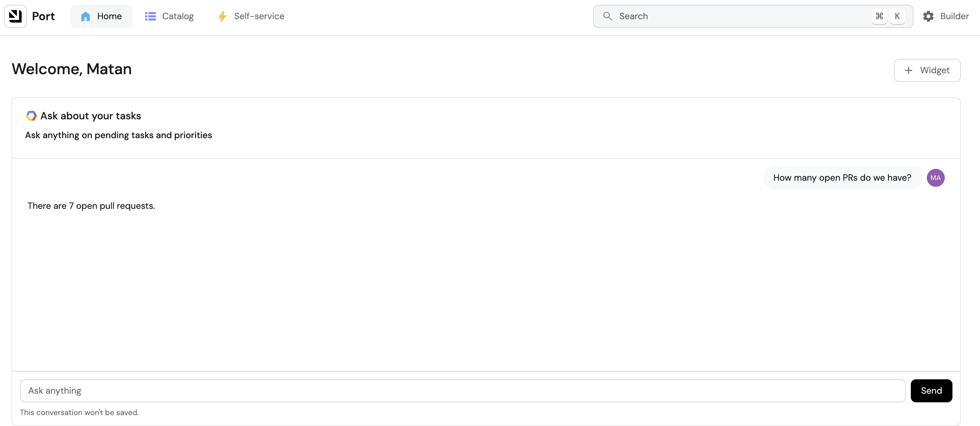This screenshot has width=980, height=426.
Task: Click the Self-service lightning bolt icon
Action: pos(223,16)
